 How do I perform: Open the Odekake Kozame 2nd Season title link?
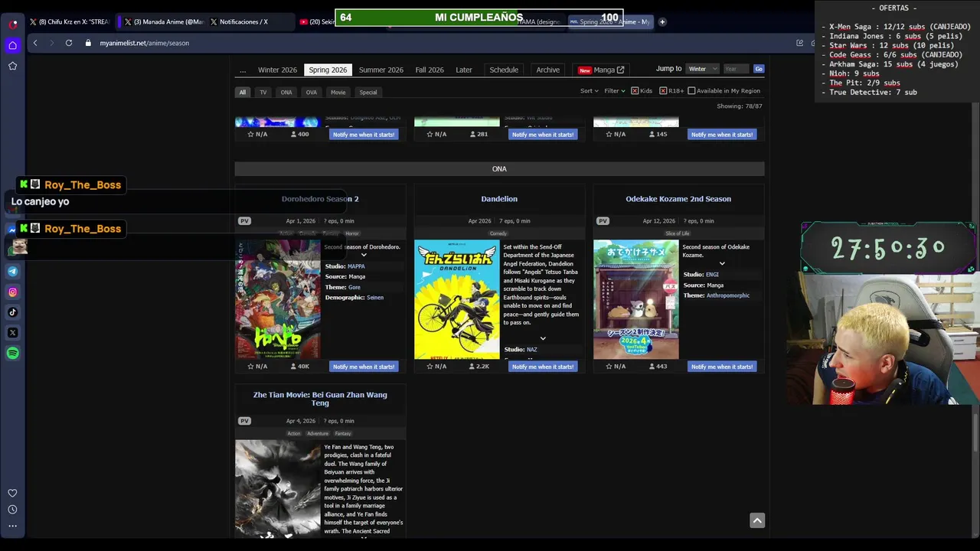click(x=678, y=199)
